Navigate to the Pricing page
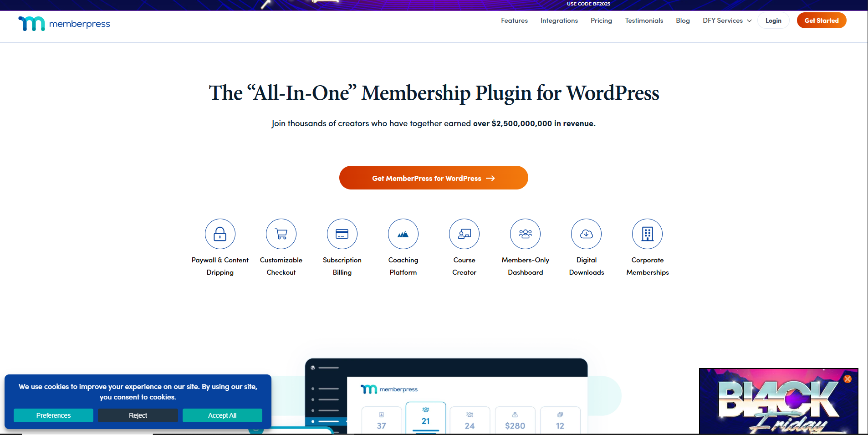868x435 pixels. (601, 20)
